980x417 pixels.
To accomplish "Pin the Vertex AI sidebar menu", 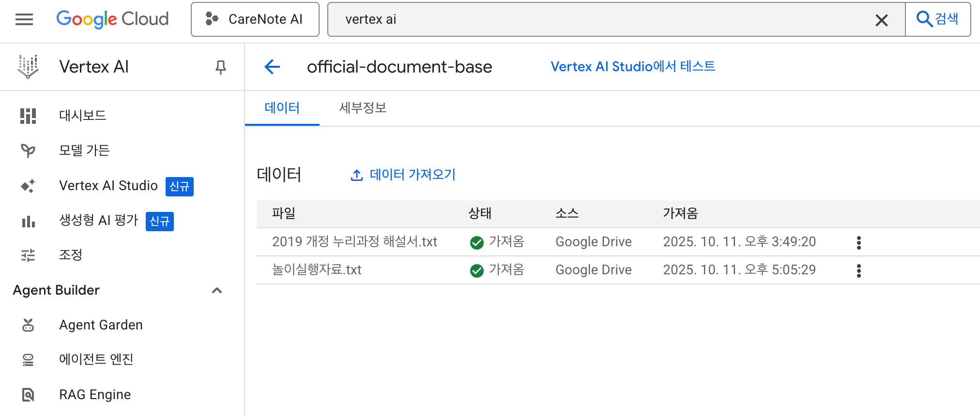I will [221, 67].
